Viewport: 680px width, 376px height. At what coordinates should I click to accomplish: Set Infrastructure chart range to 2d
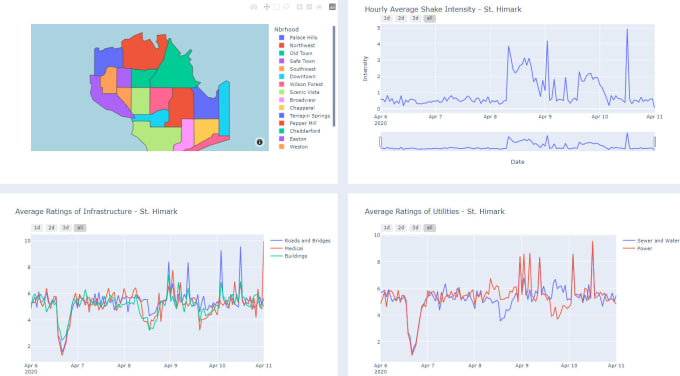tap(51, 228)
